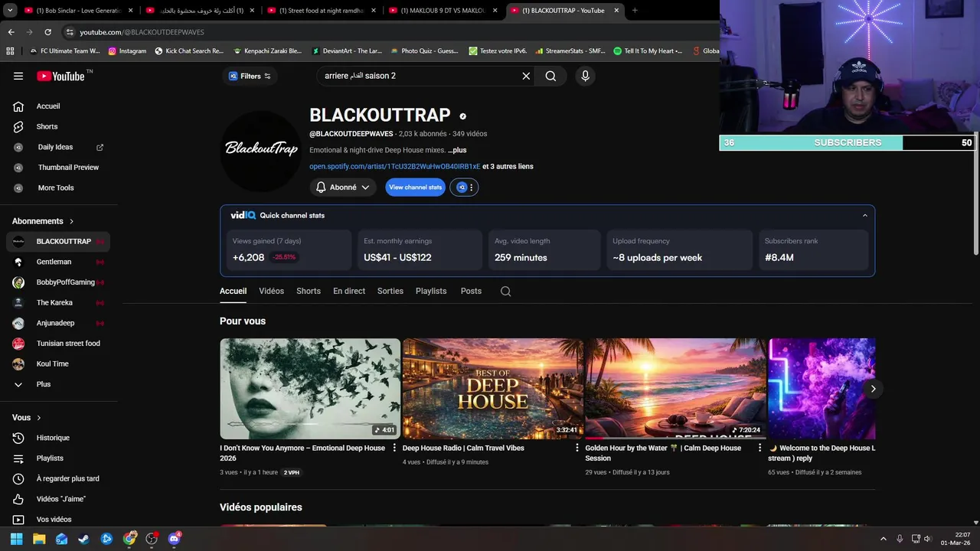Open Vidéos "J'aime" list

[x=61, y=499]
